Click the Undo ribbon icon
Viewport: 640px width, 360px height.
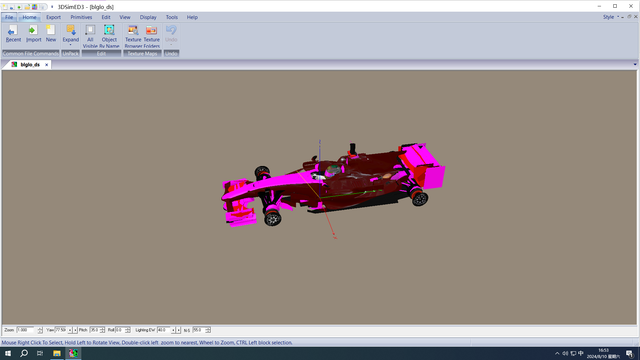coord(171,30)
